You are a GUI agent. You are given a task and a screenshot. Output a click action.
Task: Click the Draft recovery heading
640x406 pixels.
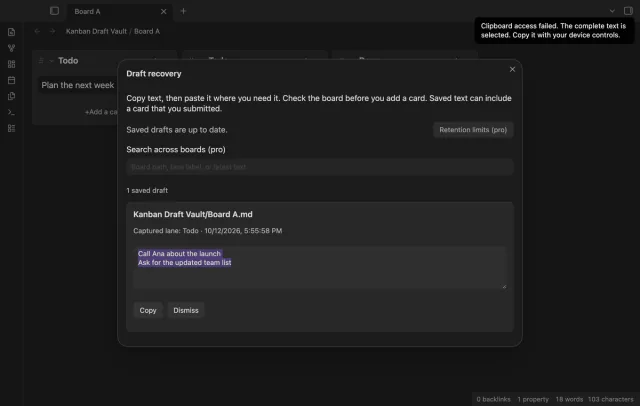153,74
